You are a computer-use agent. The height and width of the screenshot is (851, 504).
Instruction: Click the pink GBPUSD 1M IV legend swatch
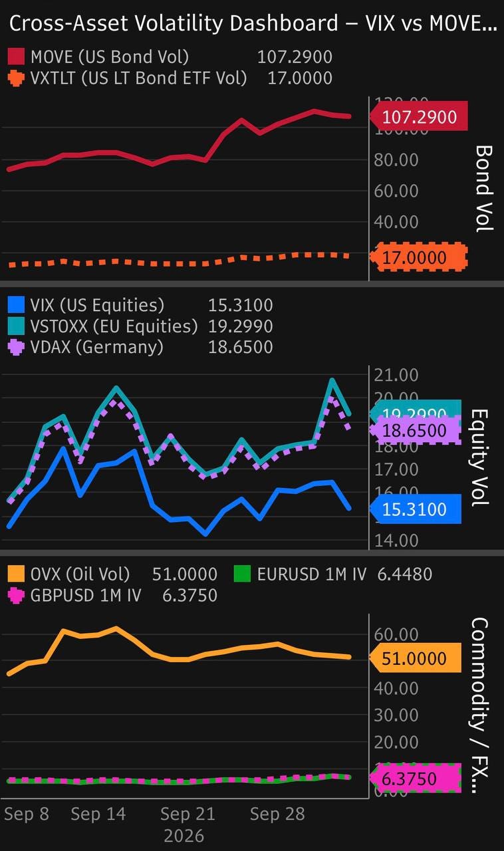(x=17, y=595)
